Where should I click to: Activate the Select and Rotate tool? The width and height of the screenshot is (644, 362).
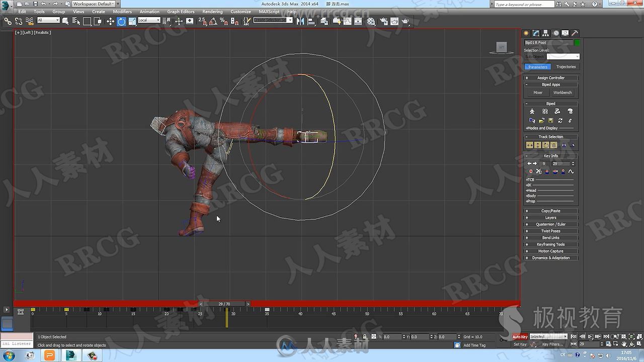pos(121,21)
